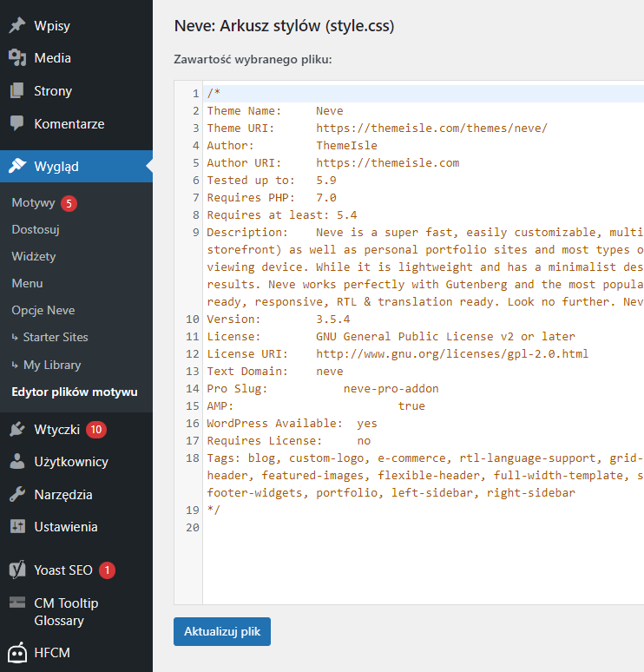Viewport: 644px width, 672px height.
Task: Open the Strony menu
Action: tap(53, 91)
